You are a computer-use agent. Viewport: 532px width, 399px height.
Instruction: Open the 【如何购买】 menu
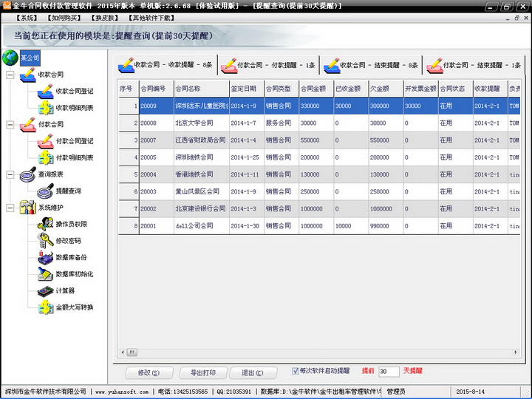(64, 18)
